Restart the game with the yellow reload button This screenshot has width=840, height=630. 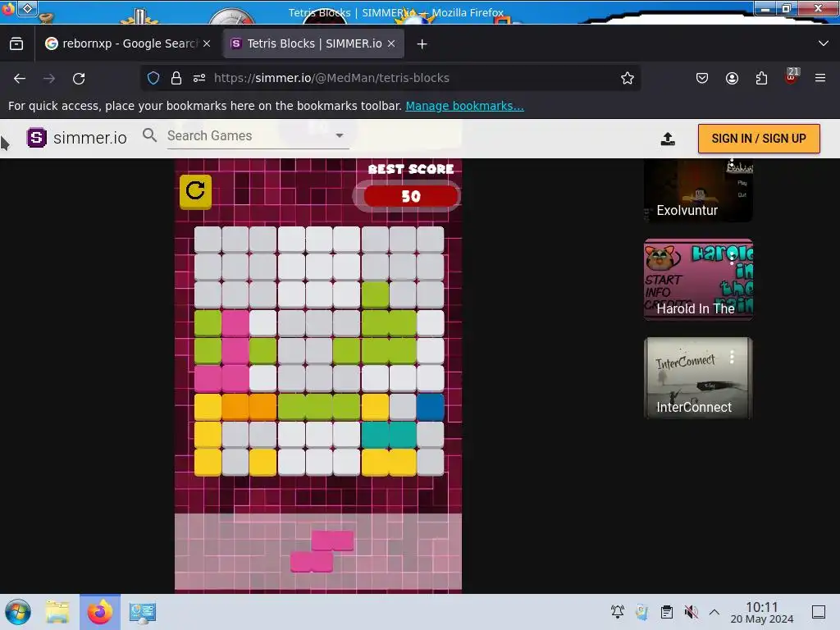tap(195, 191)
